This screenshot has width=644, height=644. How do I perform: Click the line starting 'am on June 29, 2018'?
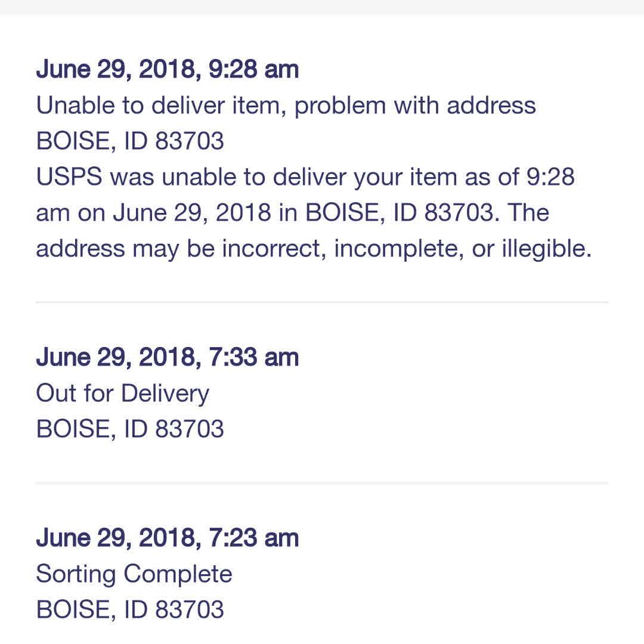point(292,213)
